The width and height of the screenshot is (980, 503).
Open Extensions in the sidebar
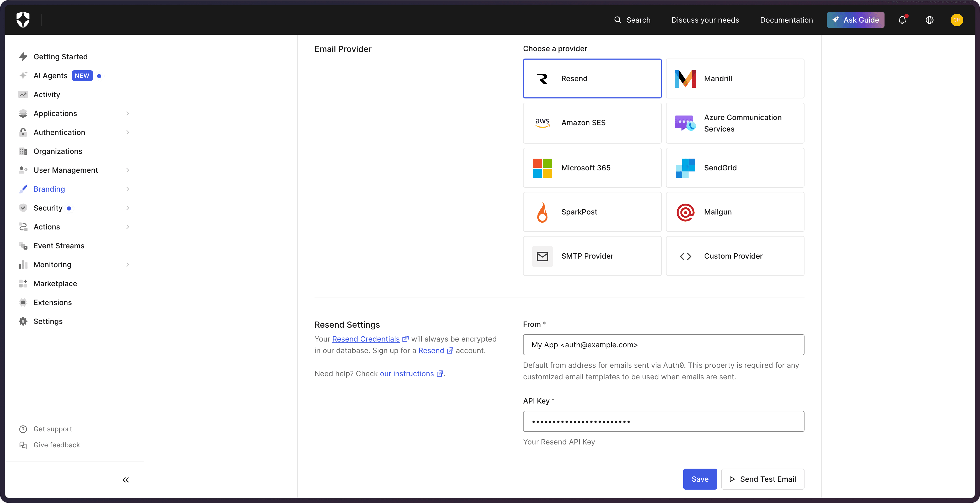point(52,302)
